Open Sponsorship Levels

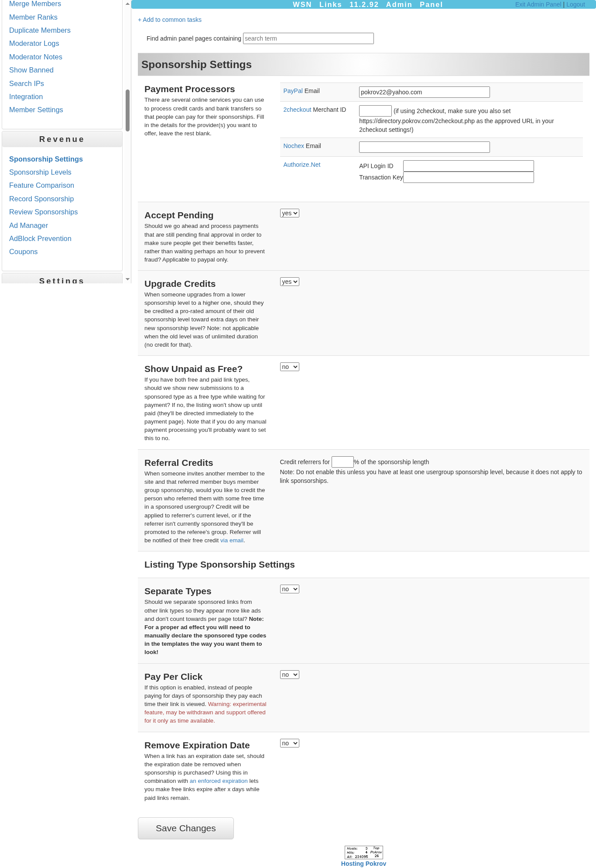(40, 172)
